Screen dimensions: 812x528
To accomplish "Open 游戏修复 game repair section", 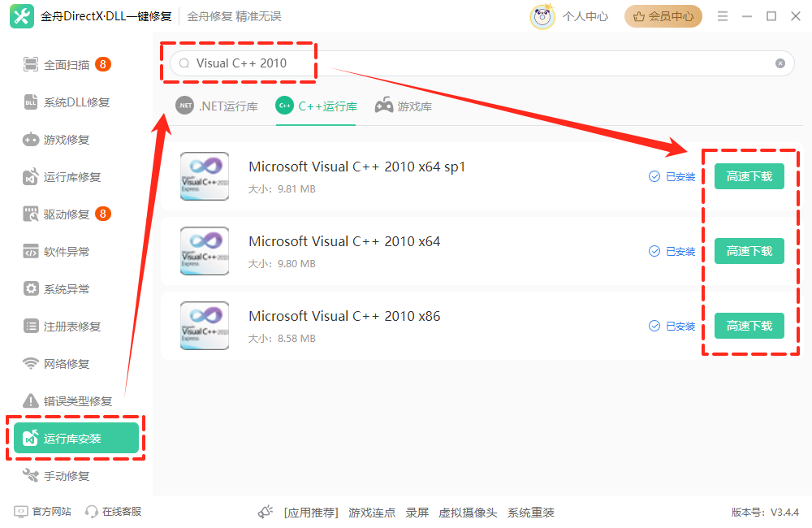I will pos(67,140).
